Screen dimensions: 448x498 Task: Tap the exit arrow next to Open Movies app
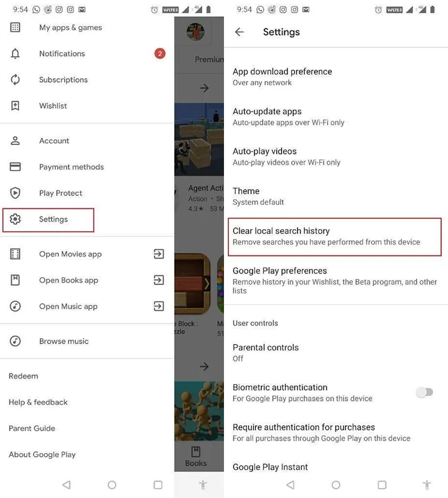[x=159, y=254]
